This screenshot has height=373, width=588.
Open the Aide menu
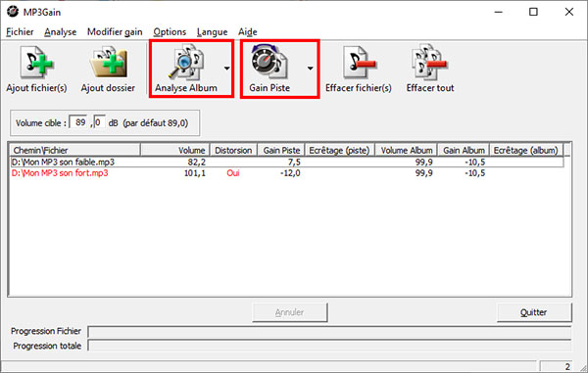(x=248, y=32)
